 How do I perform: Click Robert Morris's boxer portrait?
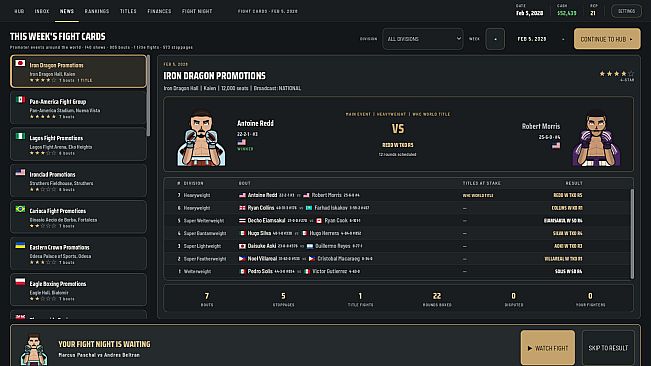[x=596, y=138]
